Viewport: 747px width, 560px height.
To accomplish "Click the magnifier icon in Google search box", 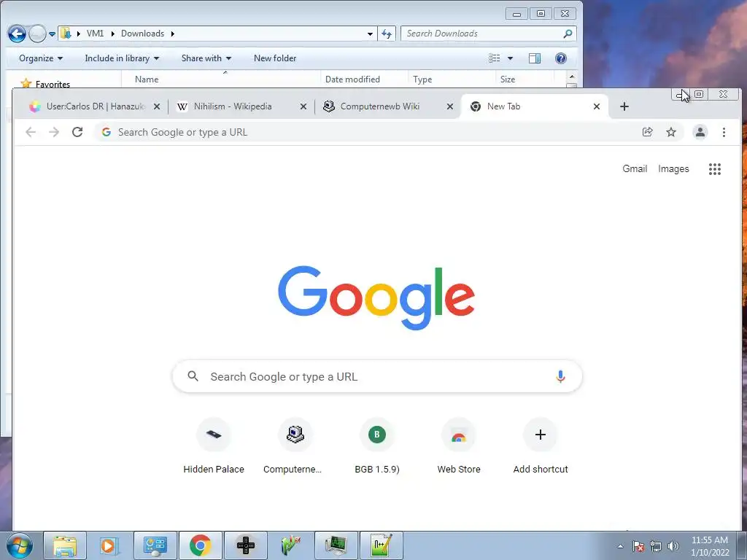I will point(193,376).
